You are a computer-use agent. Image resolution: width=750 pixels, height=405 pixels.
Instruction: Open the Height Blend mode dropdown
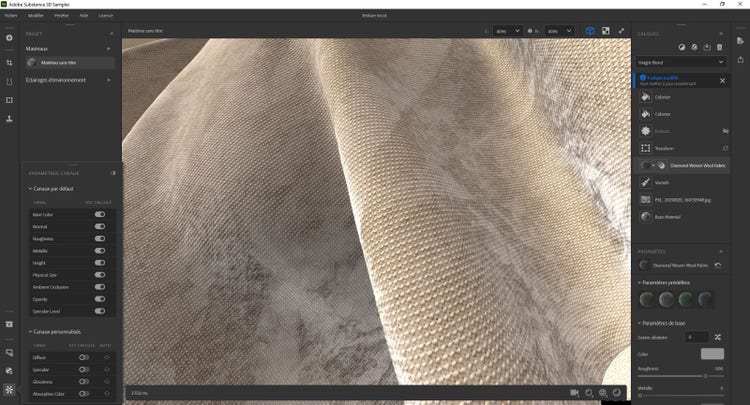[x=681, y=62]
